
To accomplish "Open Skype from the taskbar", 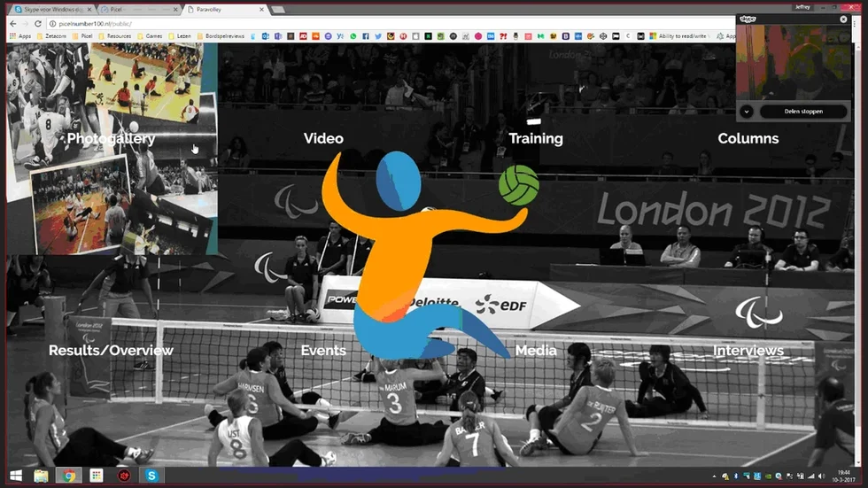I will coord(151,476).
